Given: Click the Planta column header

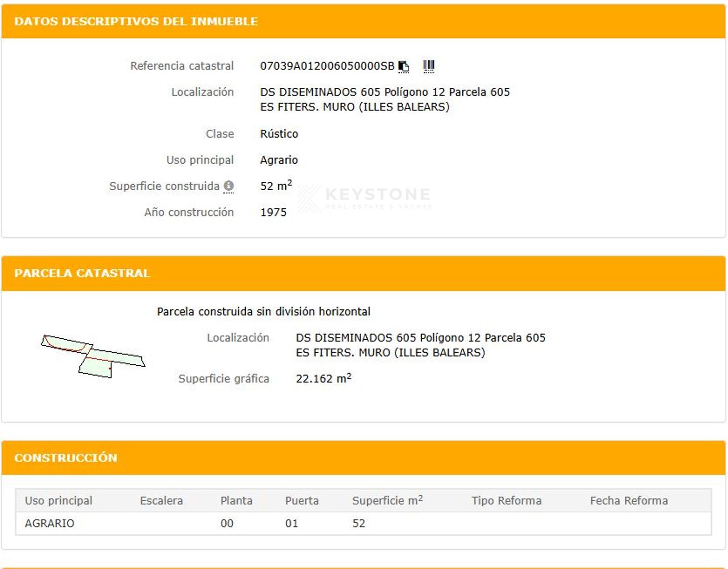Looking at the screenshot, I should pyautogui.click(x=236, y=500).
